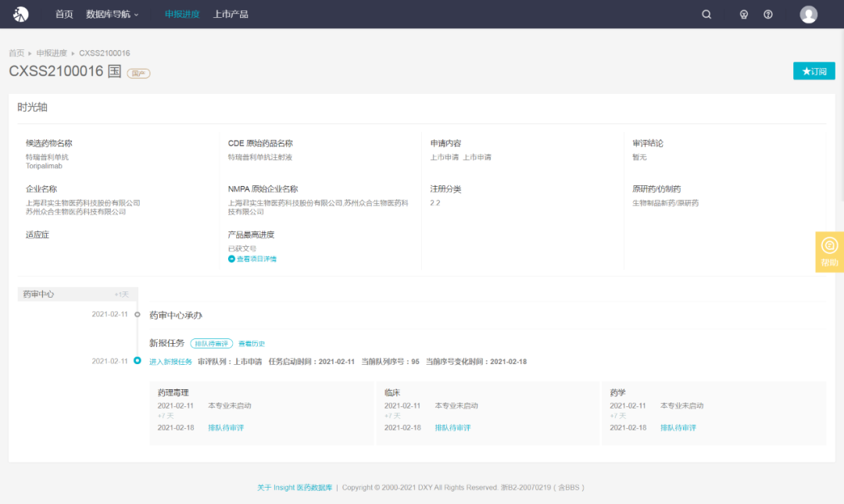Image resolution: width=844 pixels, height=504 pixels.
Task: Click the 药审中心承办 timeline marker dot
Action: 138,314
